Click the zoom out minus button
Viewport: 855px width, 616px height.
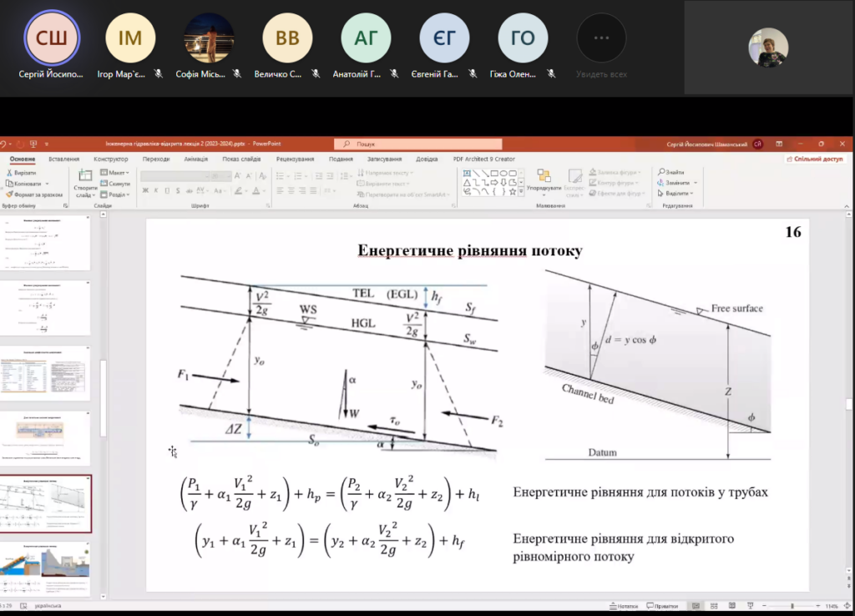pyautogui.click(x=764, y=606)
